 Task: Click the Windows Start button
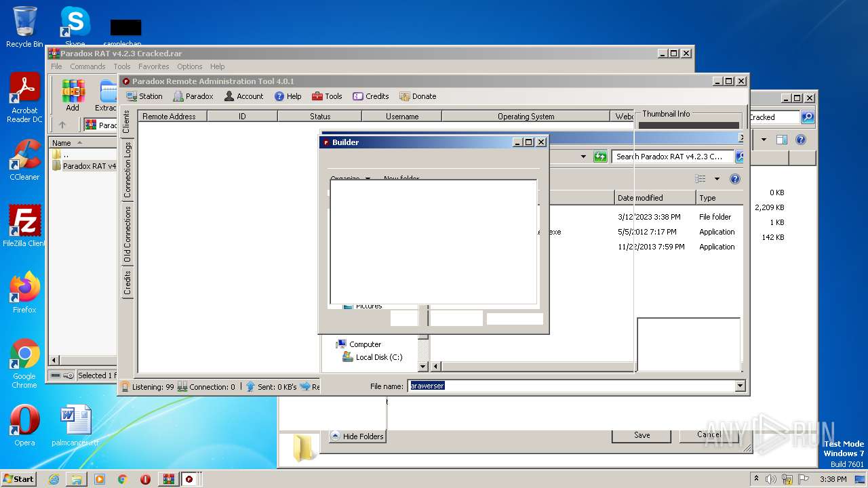(19, 479)
